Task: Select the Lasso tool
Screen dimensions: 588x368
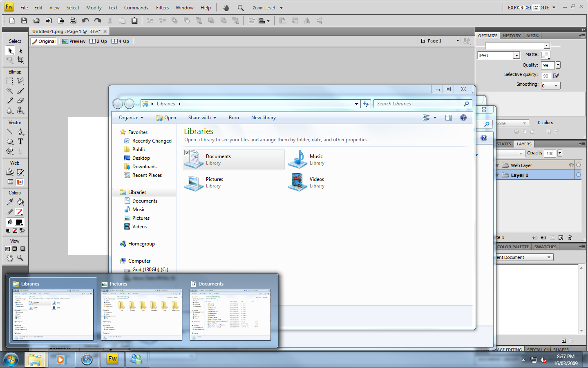Action: coord(20,81)
